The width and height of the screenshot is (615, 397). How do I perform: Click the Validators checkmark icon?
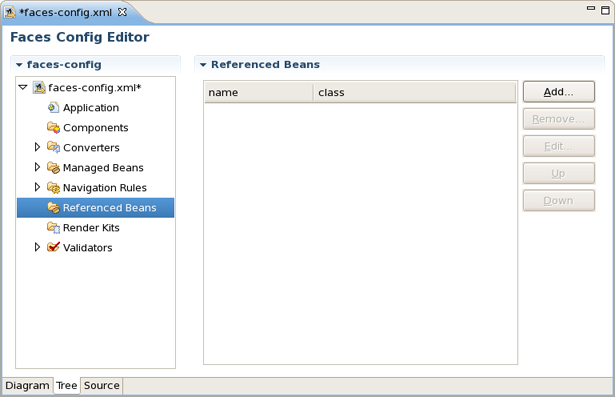(53, 247)
